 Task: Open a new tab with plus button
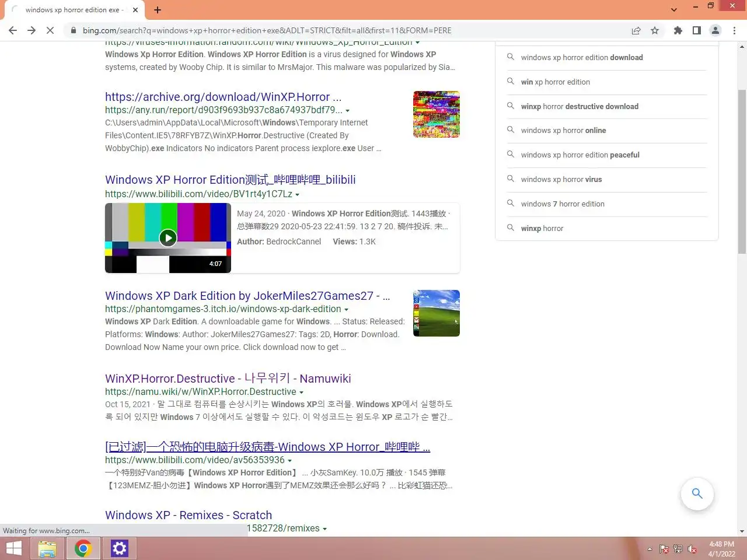pos(158,10)
